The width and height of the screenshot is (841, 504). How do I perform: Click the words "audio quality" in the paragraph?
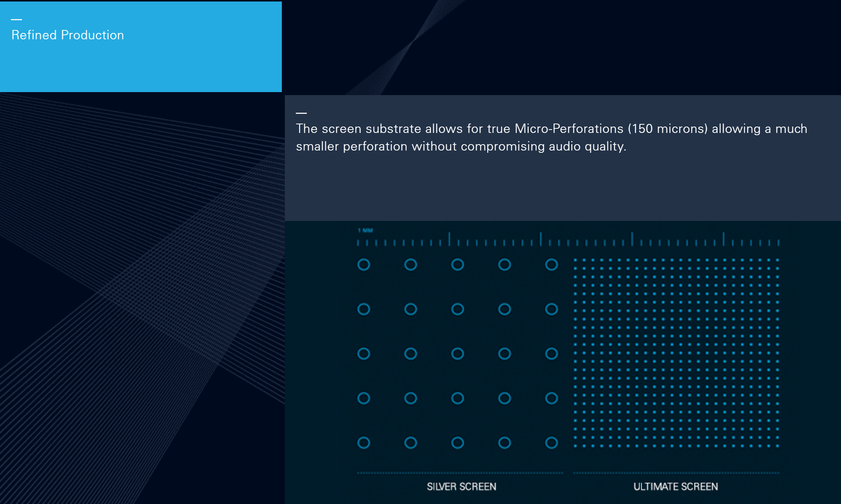click(x=587, y=146)
